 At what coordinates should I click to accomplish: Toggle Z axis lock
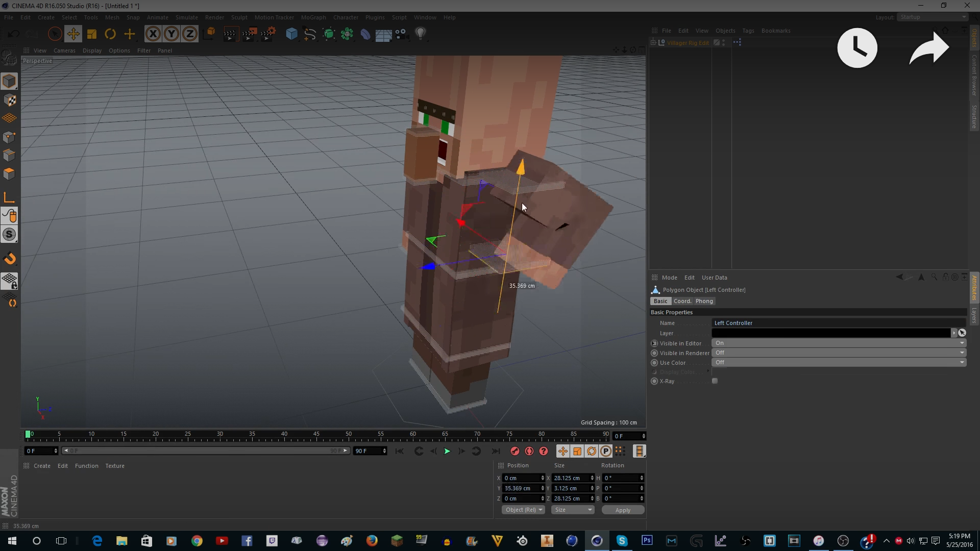click(x=190, y=34)
